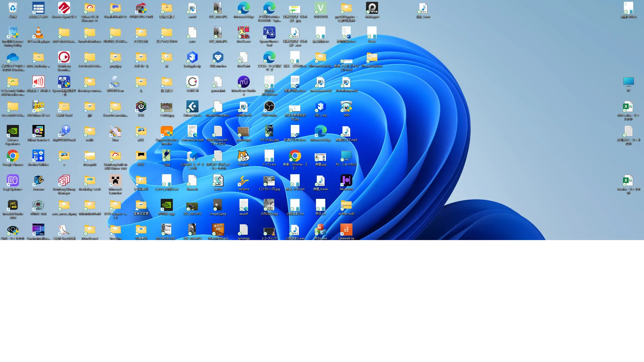Select the GeForce Experience icon
Viewport: 644px width, 362px height.
pyautogui.click(x=13, y=131)
